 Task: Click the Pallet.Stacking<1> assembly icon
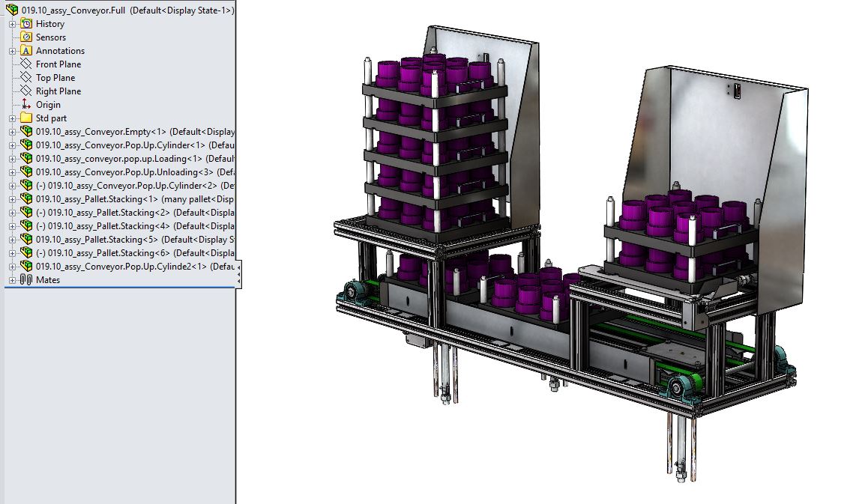click(x=26, y=198)
